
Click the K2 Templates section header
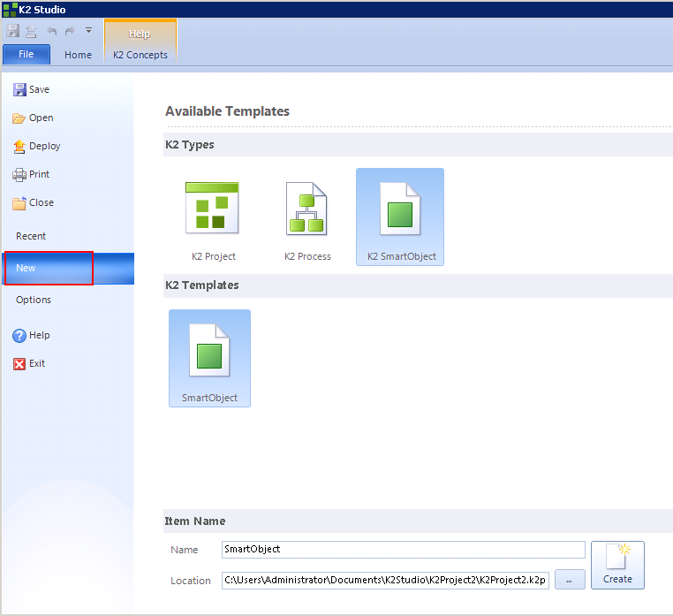point(202,285)
